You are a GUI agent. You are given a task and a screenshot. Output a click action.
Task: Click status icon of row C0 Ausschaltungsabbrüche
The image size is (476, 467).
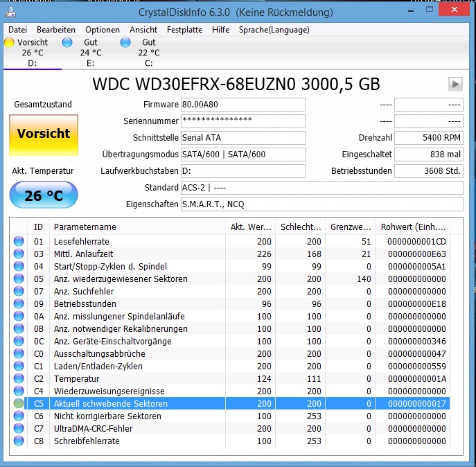[x=19, y=353]
